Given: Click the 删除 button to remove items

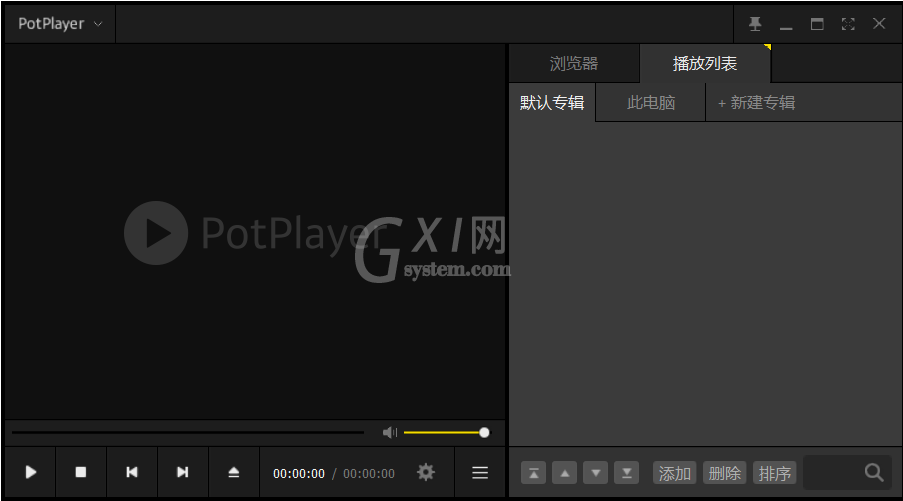Looking at the screenshot, I should click(x=724, y=473).
